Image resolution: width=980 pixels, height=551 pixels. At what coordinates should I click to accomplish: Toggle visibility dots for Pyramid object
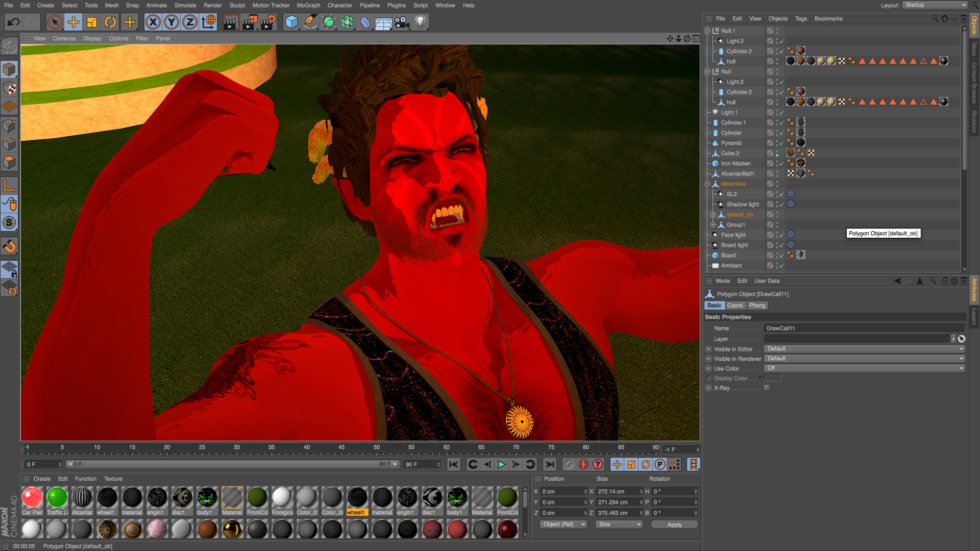777,143
